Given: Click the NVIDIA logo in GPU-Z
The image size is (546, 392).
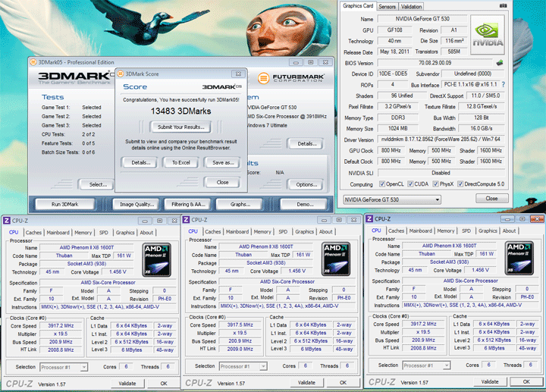Looking at the screenshot, I should tap(488, 34).
